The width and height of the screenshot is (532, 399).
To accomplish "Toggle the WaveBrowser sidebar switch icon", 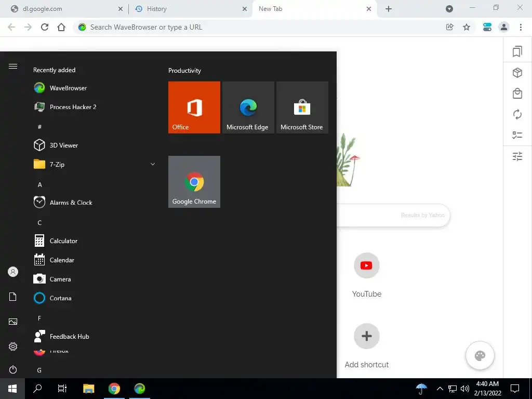I will 487,27.
